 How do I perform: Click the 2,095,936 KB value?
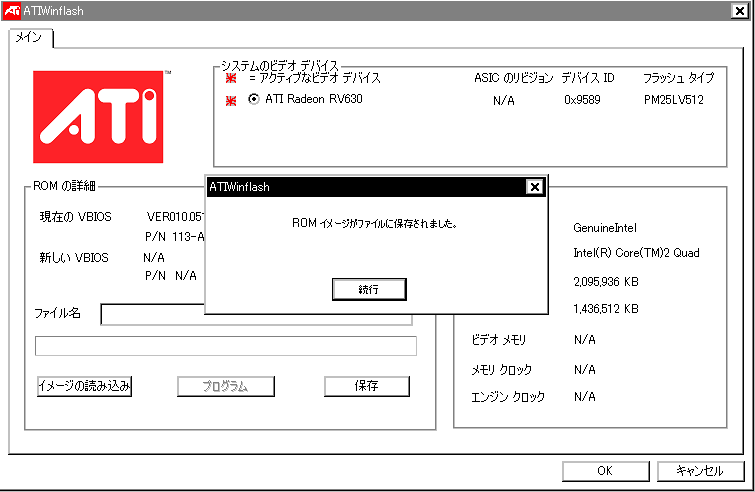pos(606,282)
